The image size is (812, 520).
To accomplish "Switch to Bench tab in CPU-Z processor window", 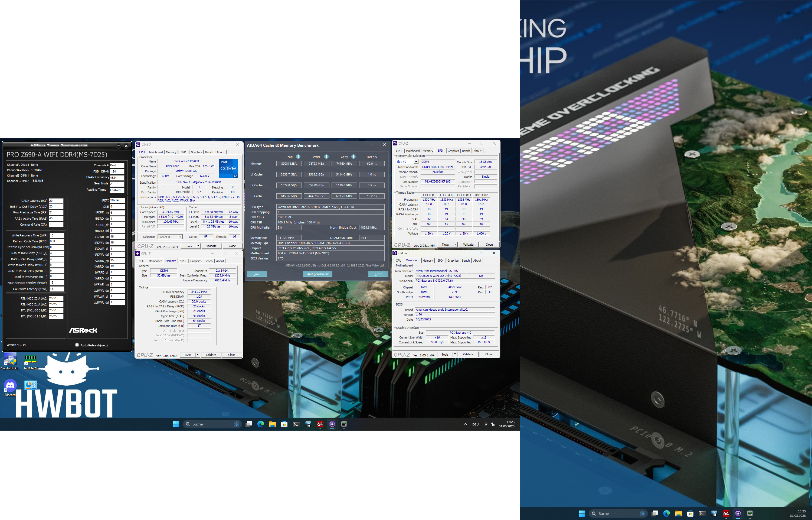I will 209,152.
